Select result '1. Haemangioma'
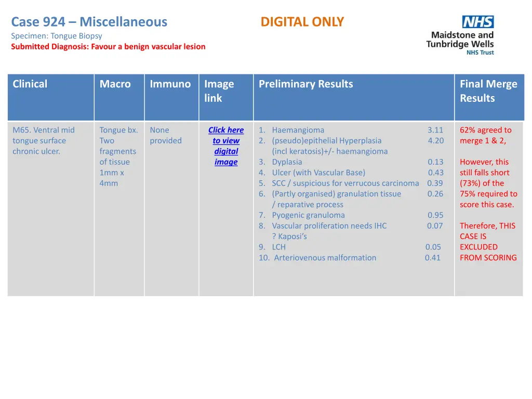 (x=291, y=130)
